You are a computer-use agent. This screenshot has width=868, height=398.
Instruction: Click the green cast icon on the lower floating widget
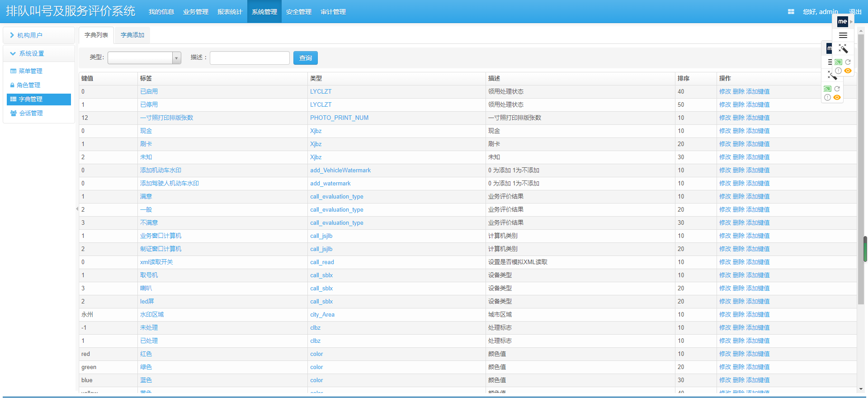tap(827, 89)
